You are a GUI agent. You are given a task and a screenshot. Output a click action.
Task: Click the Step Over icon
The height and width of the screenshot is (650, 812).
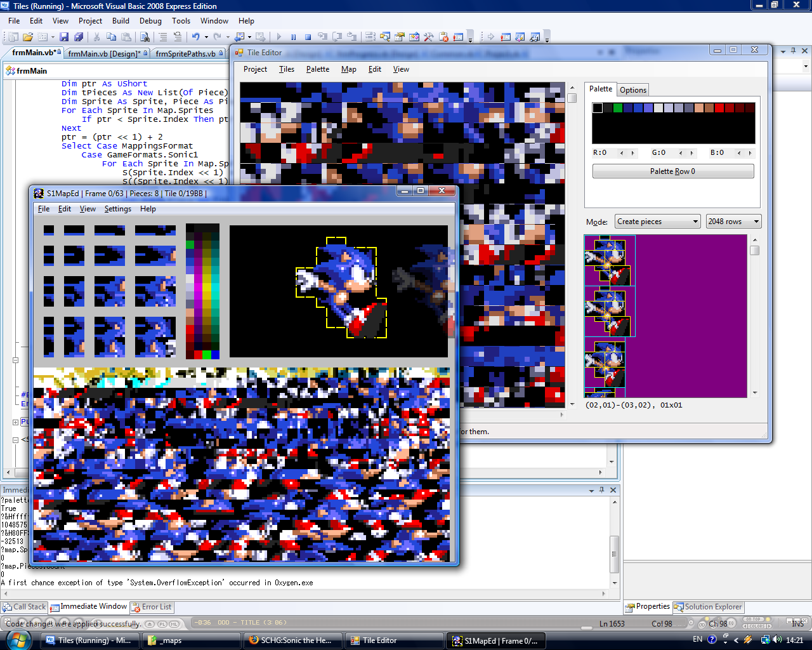coord(337,37)
